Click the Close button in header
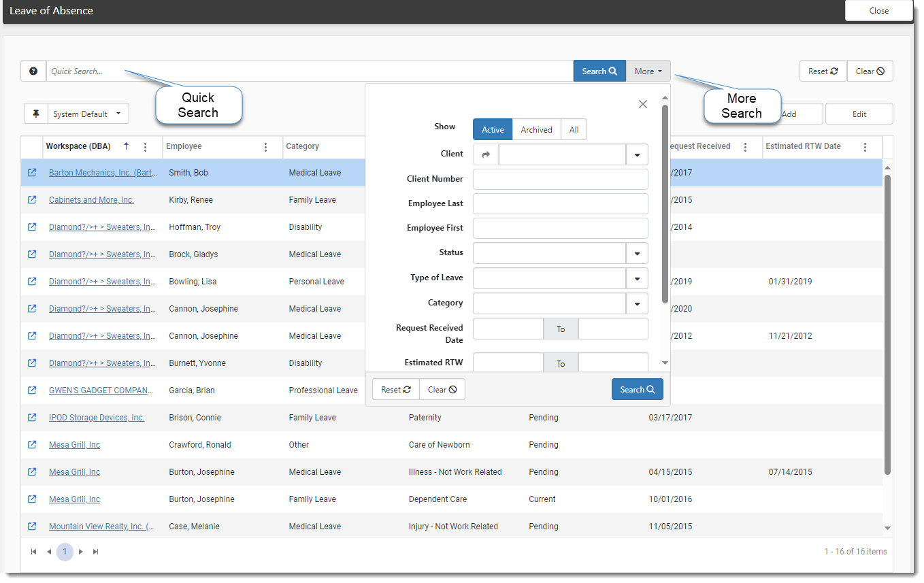 [x=878, y=11]
